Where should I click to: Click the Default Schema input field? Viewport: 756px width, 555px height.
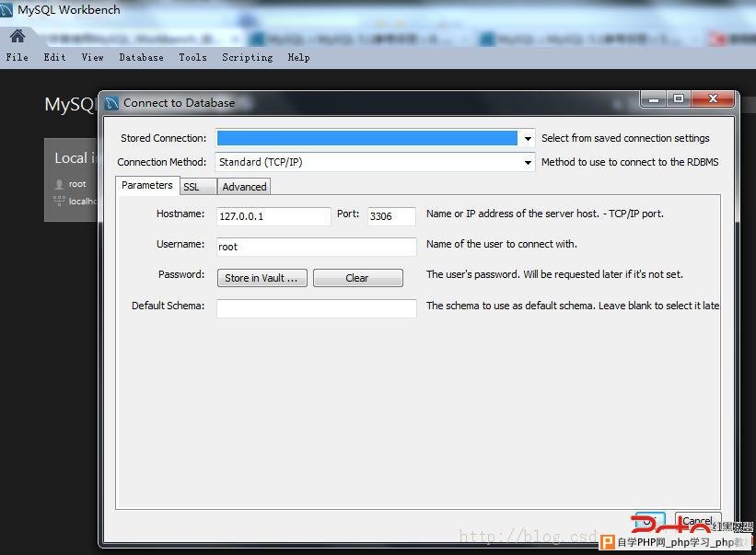tap(316, 308)
